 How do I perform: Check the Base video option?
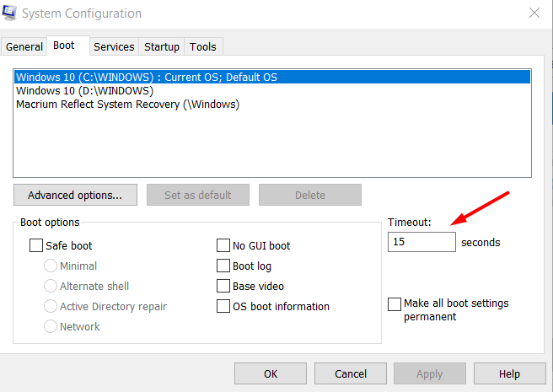pyautogui.click(x=223, y=286)
